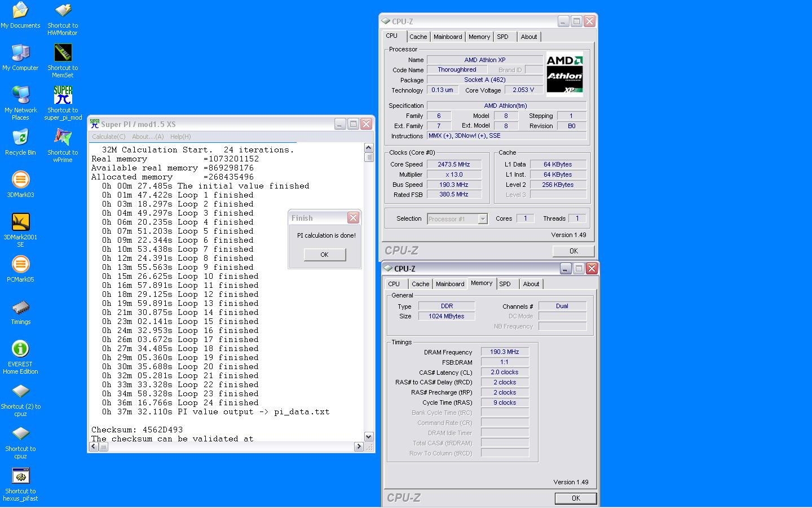Select Shortcut to hexus_pifast icon
This screenshot has height=508, width=812.
pyautogui.click(x=20, y=484)
